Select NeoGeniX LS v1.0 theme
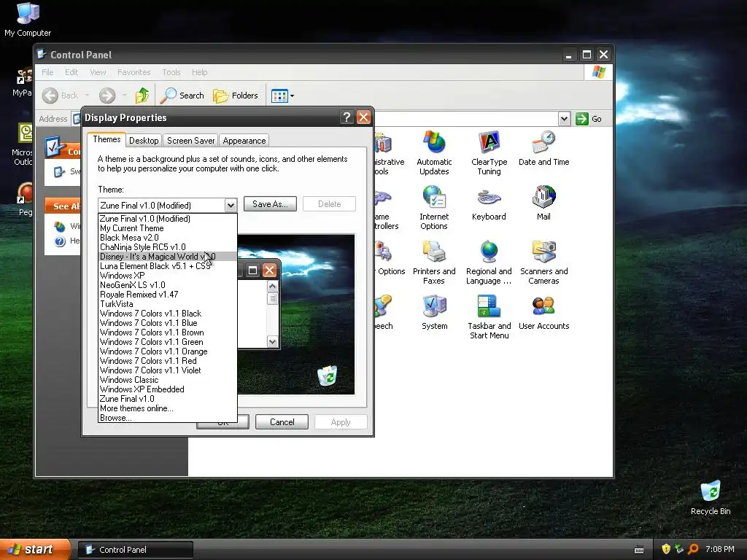This screenshot has width=747, height=560. (x=167, y=285)
